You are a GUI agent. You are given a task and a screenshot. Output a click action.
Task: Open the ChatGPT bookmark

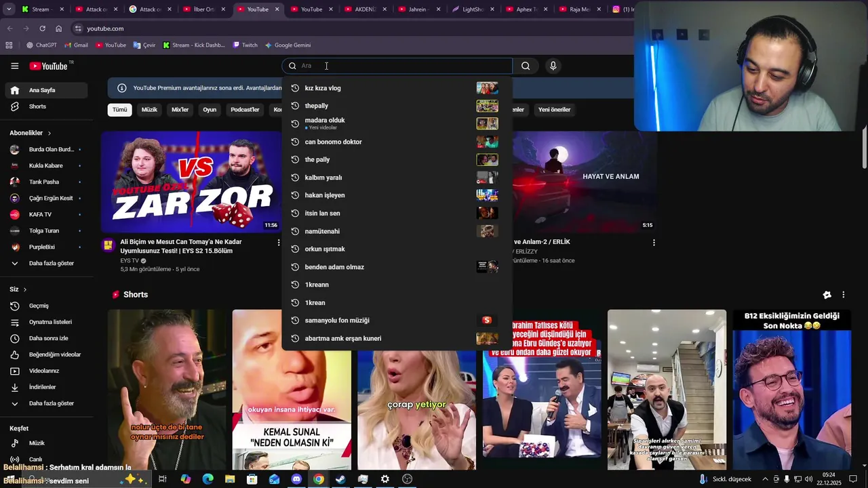pos(41,45)
